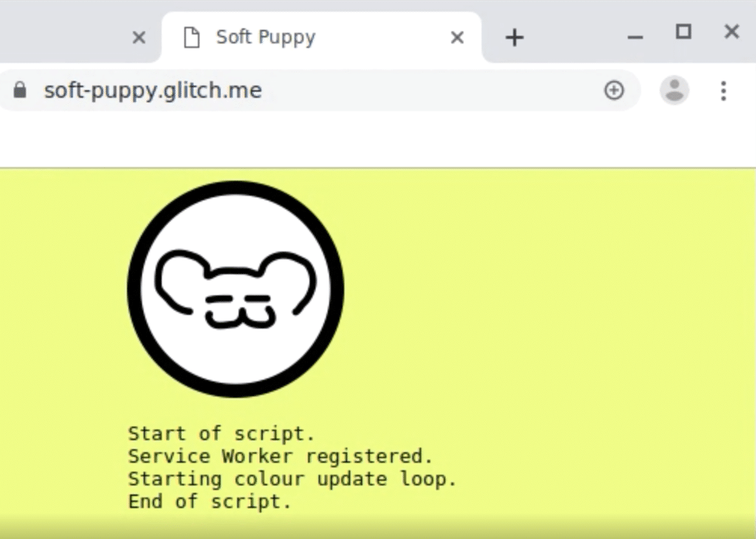Maximize the browser window
Image resolution: width=756 pixels, height=539 pixels.
click(x=684, y=32)
